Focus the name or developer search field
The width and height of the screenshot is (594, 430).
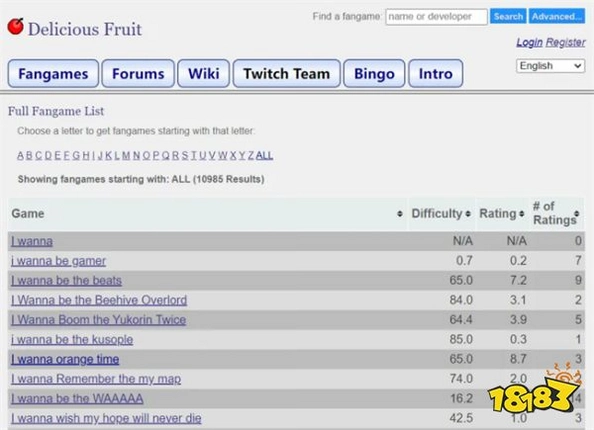point(436,17)
